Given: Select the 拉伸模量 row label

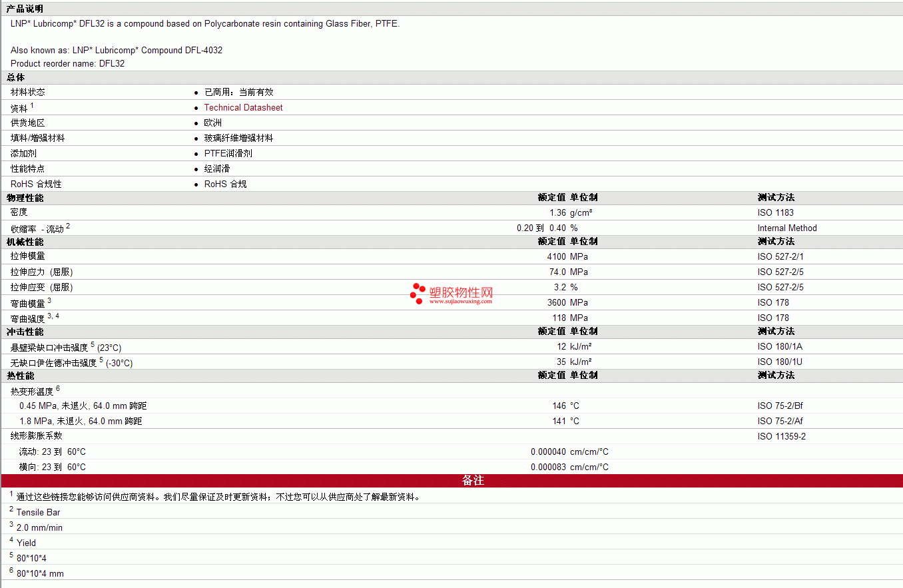Looking at the screenshot, I should (x=28, y=256).
